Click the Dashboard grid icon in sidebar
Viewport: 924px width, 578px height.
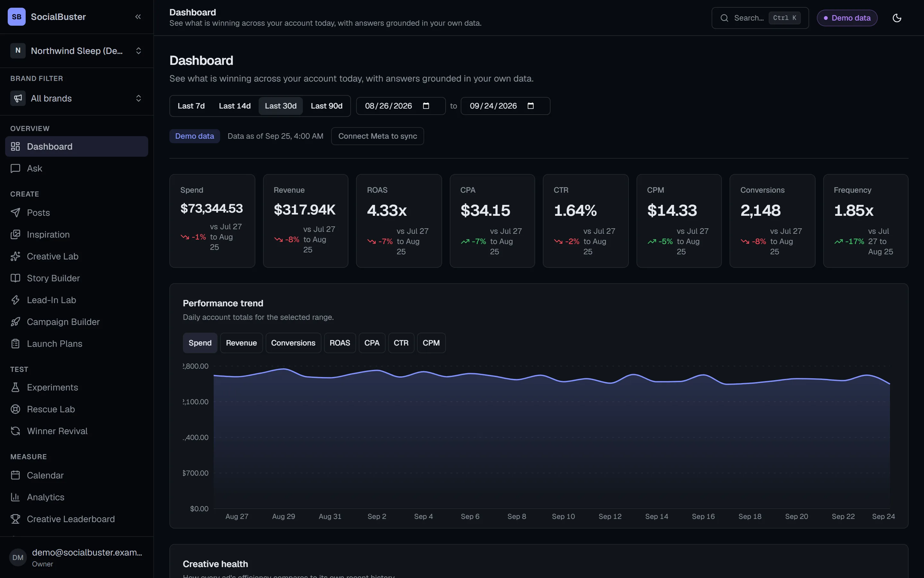point(15,146)
